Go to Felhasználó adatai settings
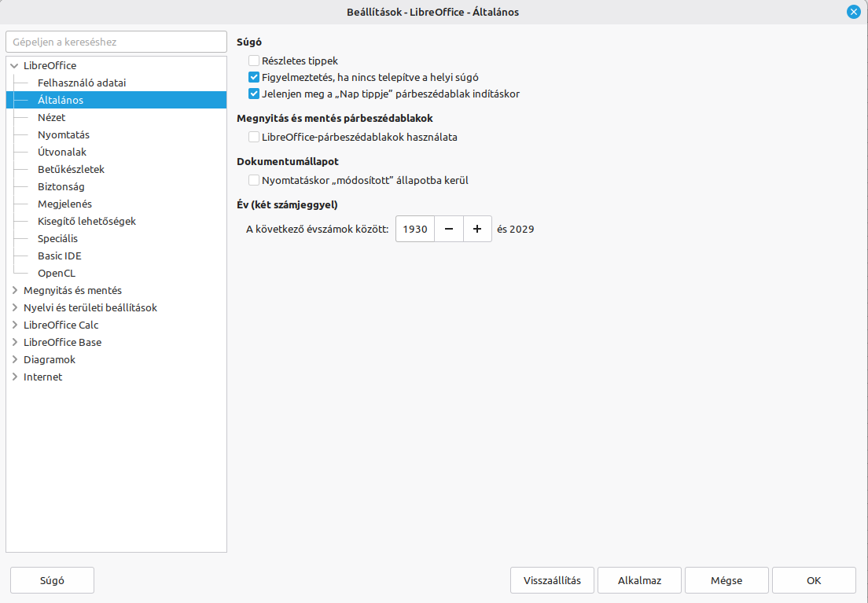Image resolution: width=868 pixels, height=603 pixels. point(82,83)
